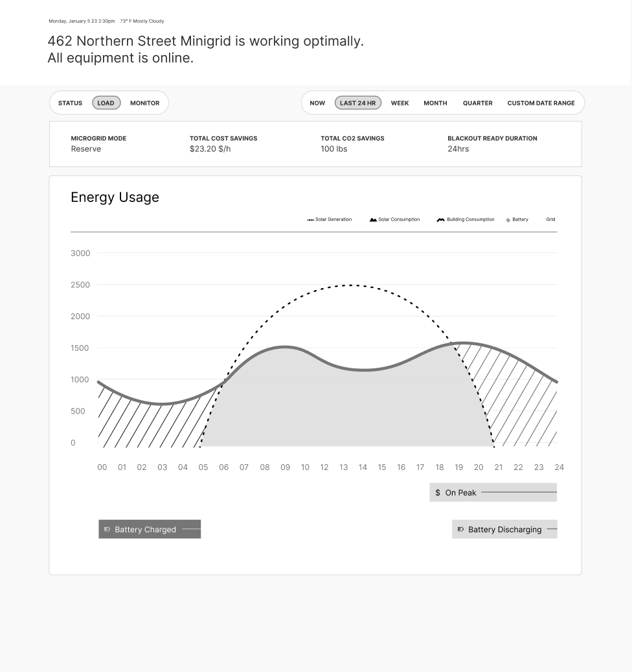Image resolution: width=632 pixels, height=672 pixels.
Task: Click the On Peak indicator bar
Action: (493, 493)
